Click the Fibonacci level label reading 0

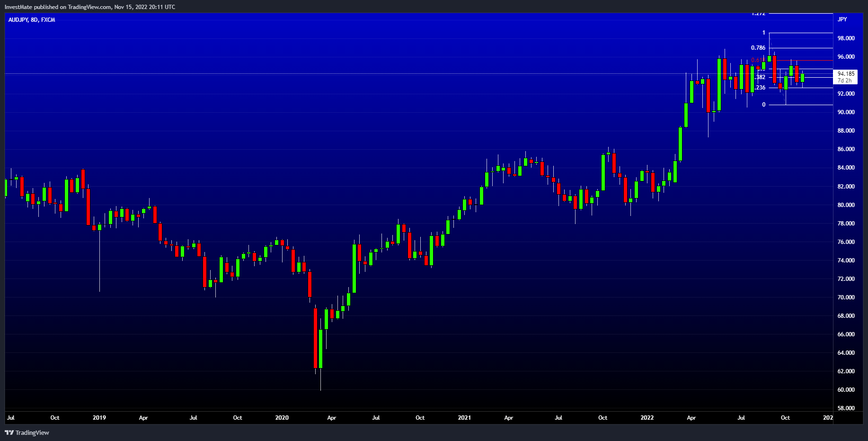coord(763,105)
